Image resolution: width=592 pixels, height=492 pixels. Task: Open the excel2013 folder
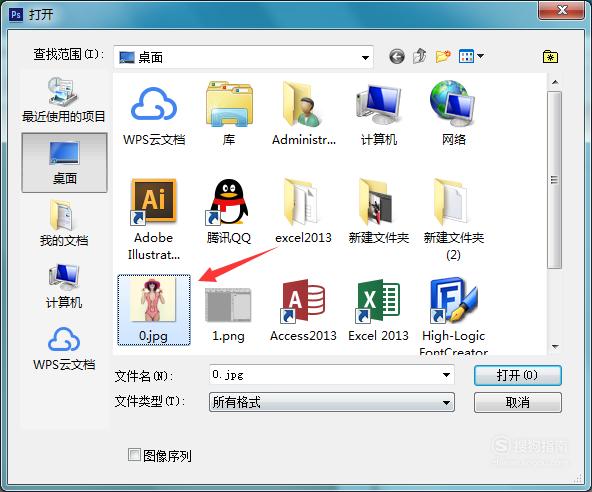[x=303, y=211]
